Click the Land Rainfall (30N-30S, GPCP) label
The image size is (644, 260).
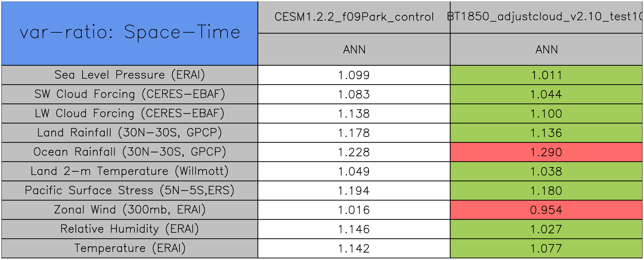[x=130, y=133]
